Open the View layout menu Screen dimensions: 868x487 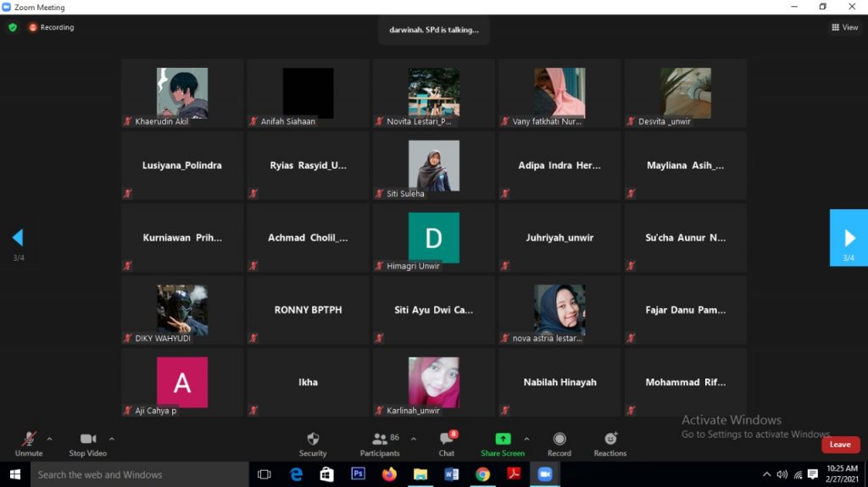(844, 27)
